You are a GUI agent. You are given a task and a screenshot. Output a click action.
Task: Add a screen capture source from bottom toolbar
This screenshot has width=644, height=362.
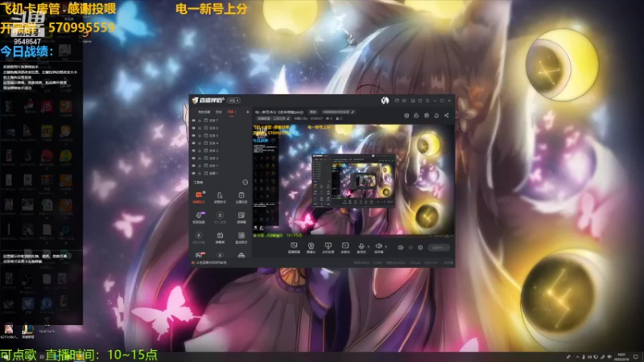(294, 247)
